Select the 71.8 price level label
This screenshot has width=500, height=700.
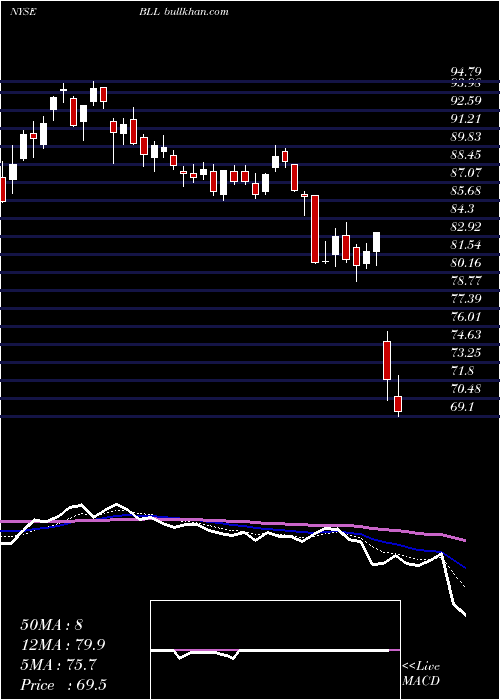click(462, 371)
